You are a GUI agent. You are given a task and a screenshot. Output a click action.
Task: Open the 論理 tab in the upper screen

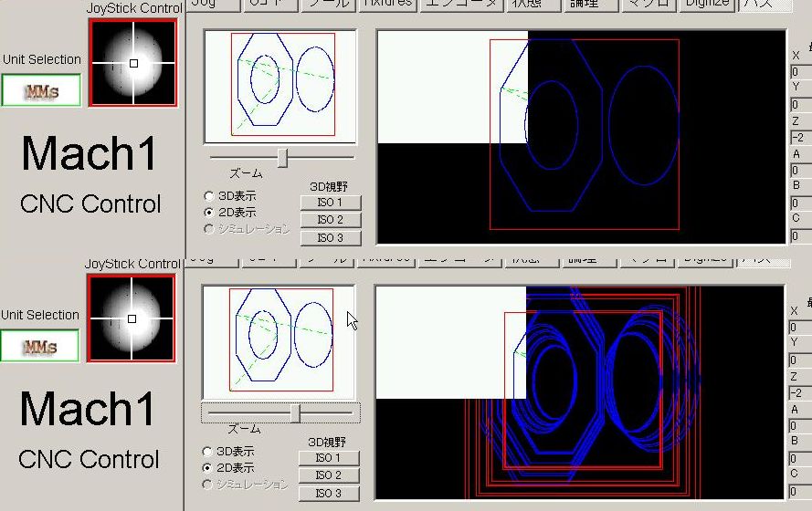[x=590, y=5]
